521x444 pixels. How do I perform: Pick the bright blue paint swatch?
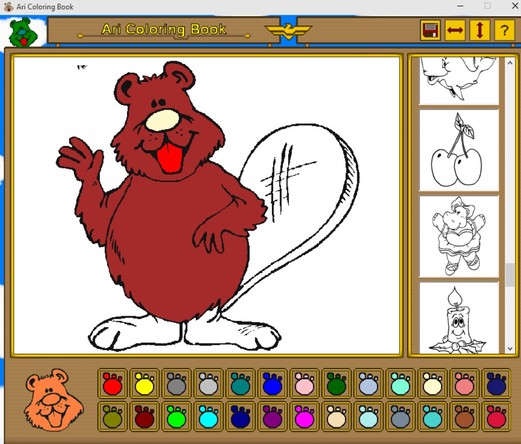pos(272,383)
